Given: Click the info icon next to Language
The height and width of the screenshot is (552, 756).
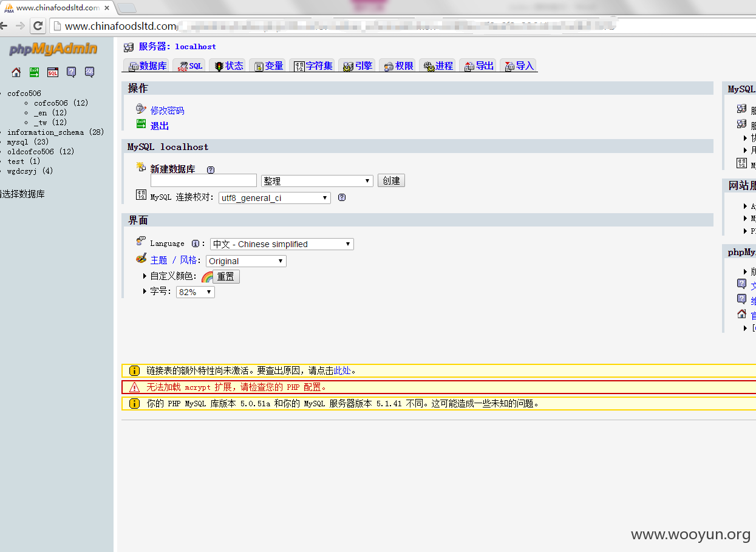Looking at the screenshot, I should [196, 244].
